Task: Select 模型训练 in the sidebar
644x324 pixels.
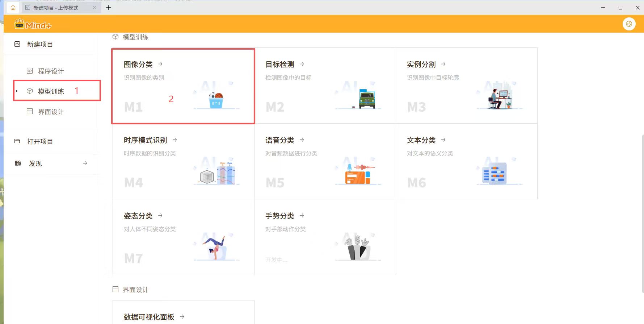Action: tap(51, 91)
